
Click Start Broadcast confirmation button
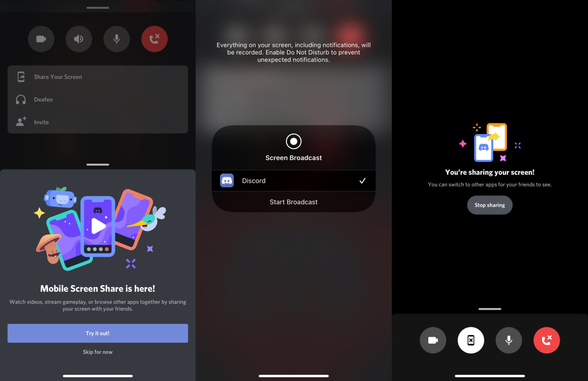tap(294, 202)
